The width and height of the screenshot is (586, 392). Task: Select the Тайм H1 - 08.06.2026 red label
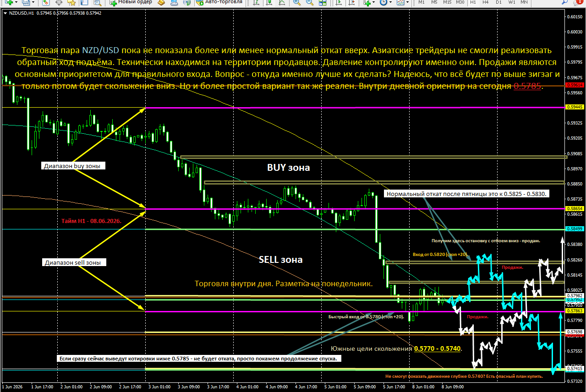pyautogui.click(x=91, y=221)
